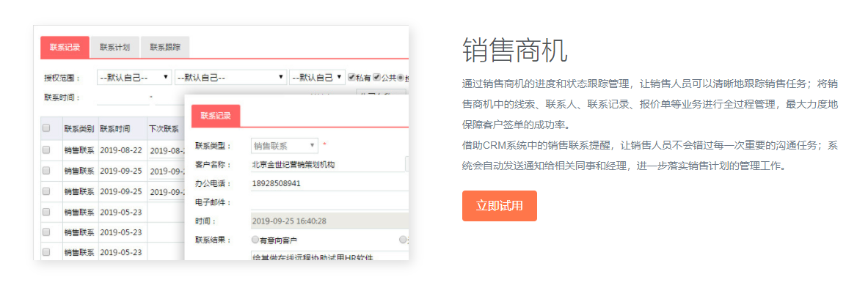
Task: Open the 联系计划 tab
Action: coord(114,48)
